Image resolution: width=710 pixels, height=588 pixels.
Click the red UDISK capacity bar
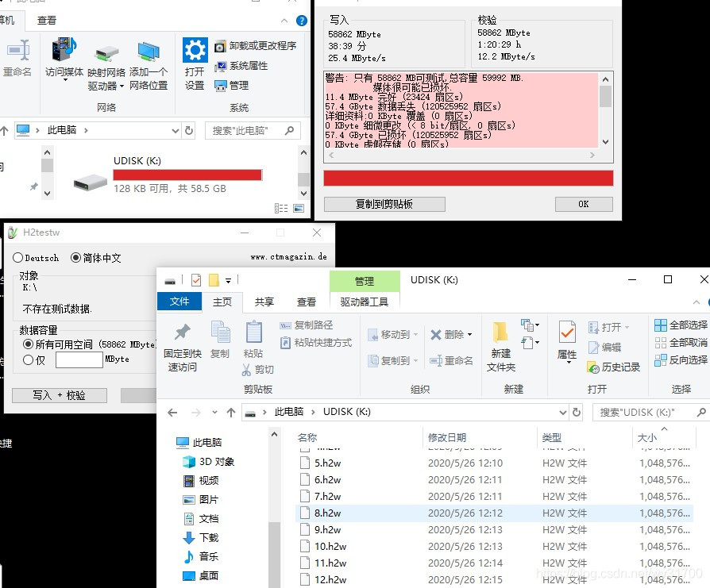pos(187,175)
